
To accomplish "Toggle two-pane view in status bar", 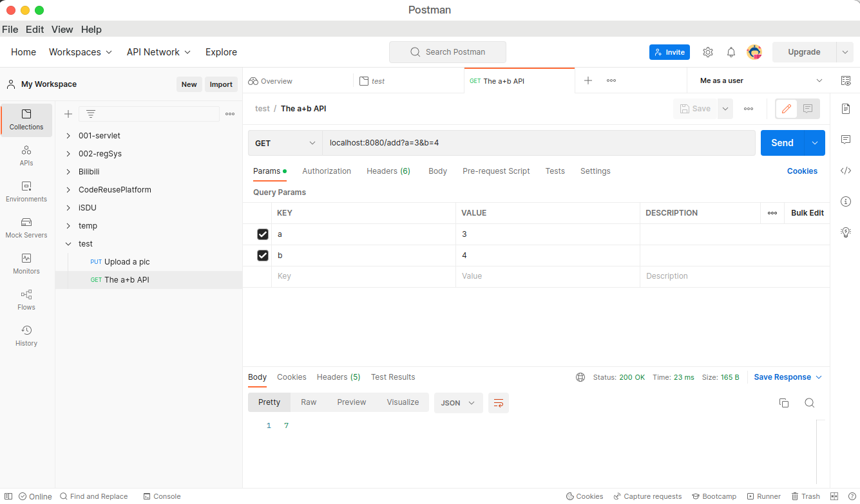I will (834, 496).
